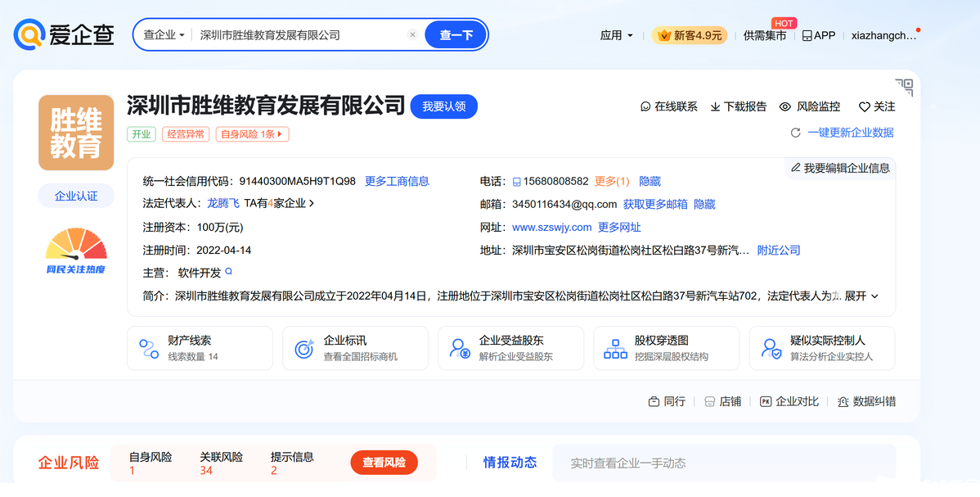
Task: Select 自身风险 1 tab
Action: [x=150, y=463]
